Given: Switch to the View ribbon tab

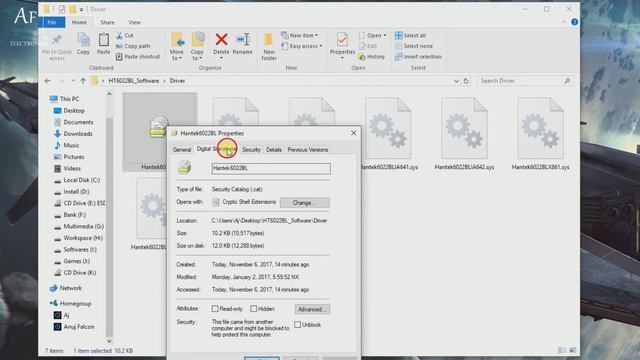Looking at the screenshot, I should click(134, 22).
